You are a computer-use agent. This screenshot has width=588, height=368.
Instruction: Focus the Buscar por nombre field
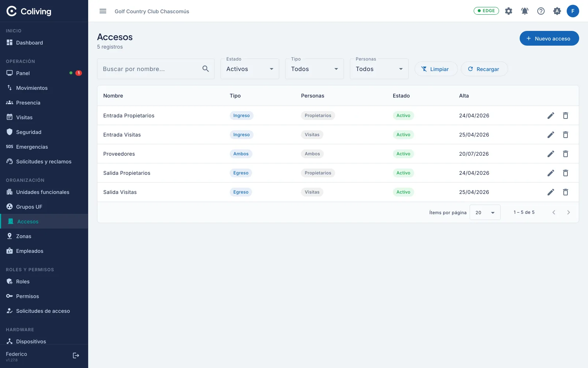point(156,69)
